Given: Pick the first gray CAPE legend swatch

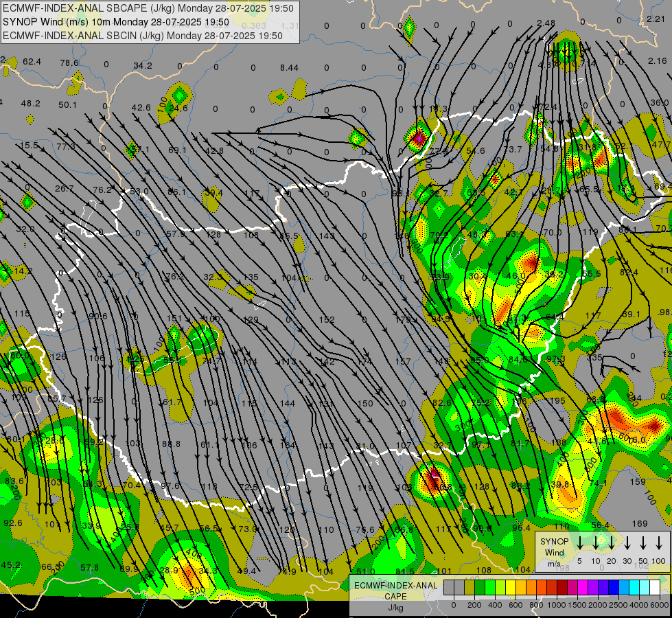Looking at the screenshot, I should [x=449, y=588].
